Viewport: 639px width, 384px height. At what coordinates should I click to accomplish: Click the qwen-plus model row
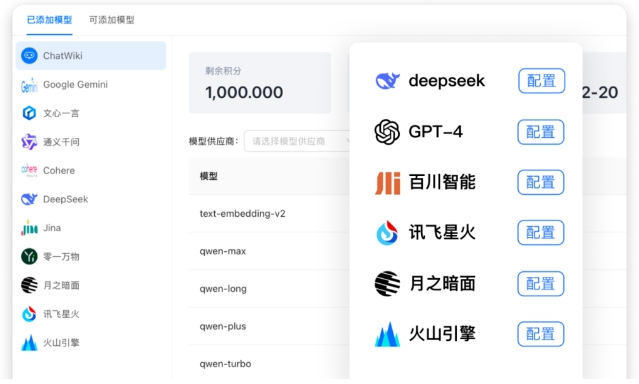click(269, 326)
